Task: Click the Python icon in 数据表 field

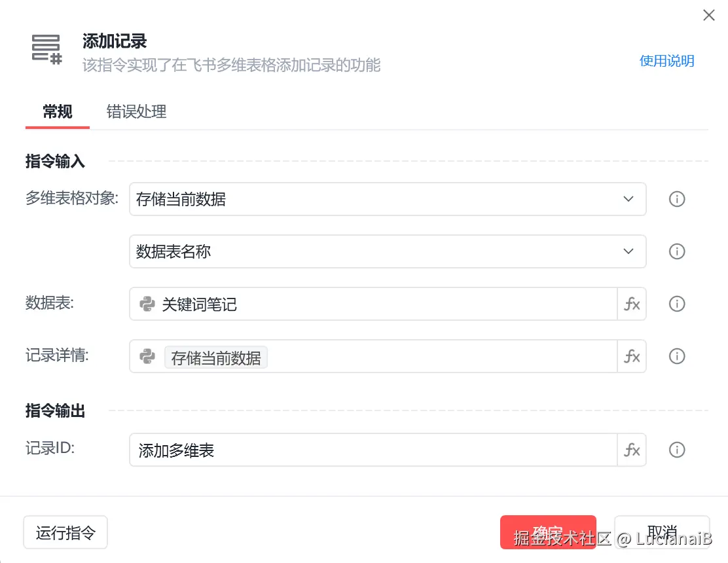Action: [x=147, y=304]
